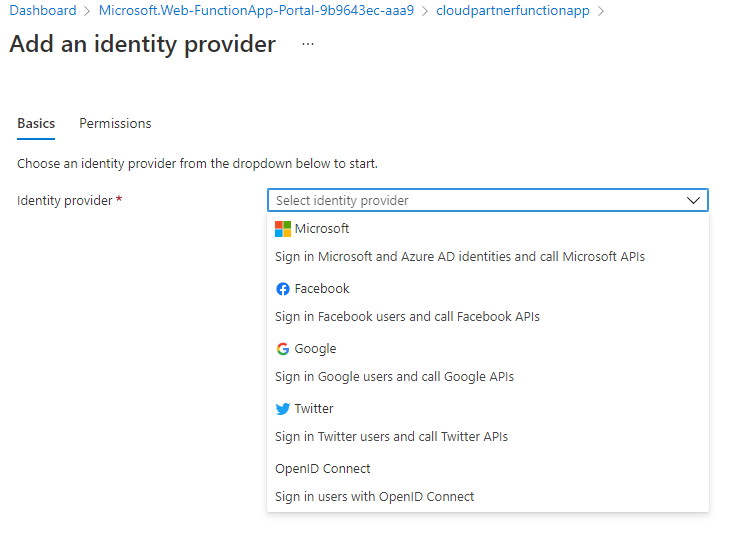Collapse dropdown using the chevron arrow
This screenshot has width=732, height=543.
click(694, 200)
